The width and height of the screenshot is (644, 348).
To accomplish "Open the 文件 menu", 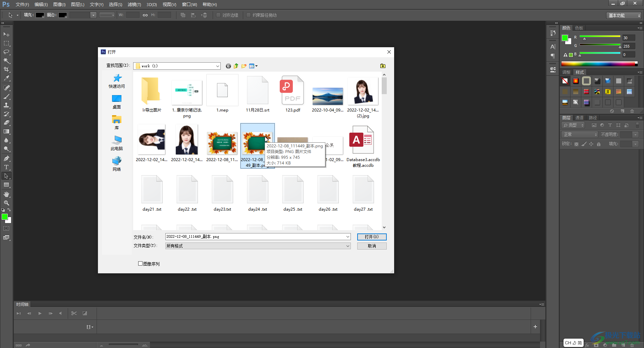I will point(22,4).
